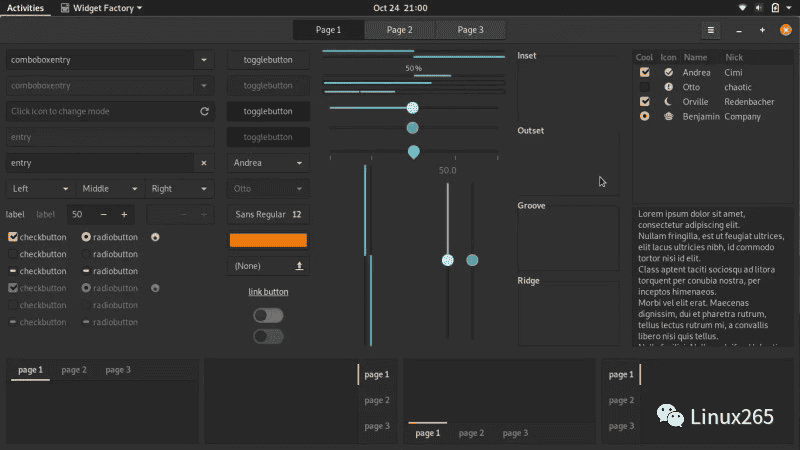Image resolution: width=800 pixels, height=450 pixels.
Task: Focus the 'Click icon to change mode' field
Action: [110, 111]
